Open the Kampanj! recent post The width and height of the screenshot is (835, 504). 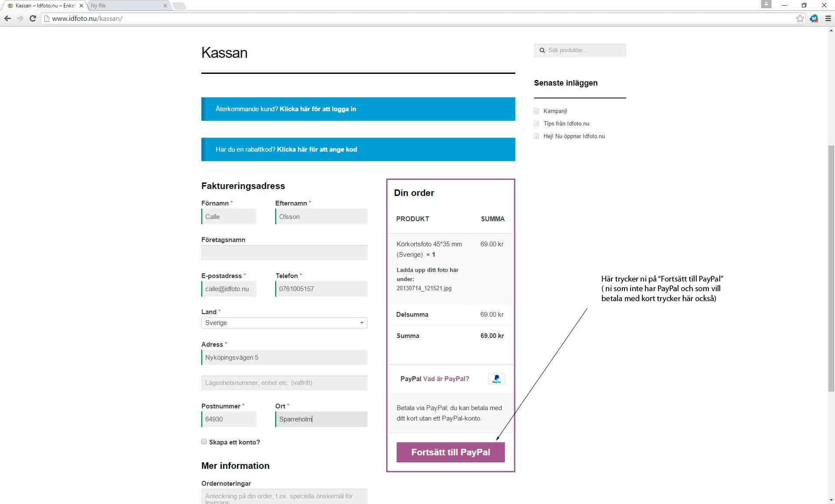555,111
